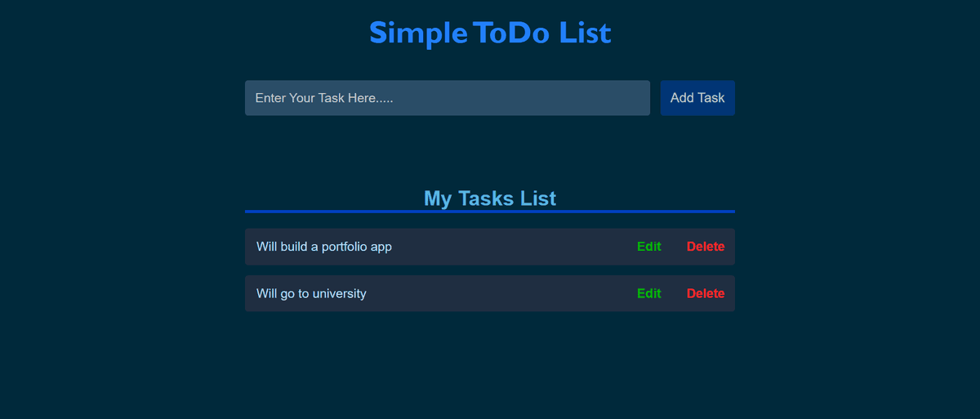The height and width of the screenshot is (419, 980).
Task: Click the My Tasks List heading
Action: click(490, 198)
